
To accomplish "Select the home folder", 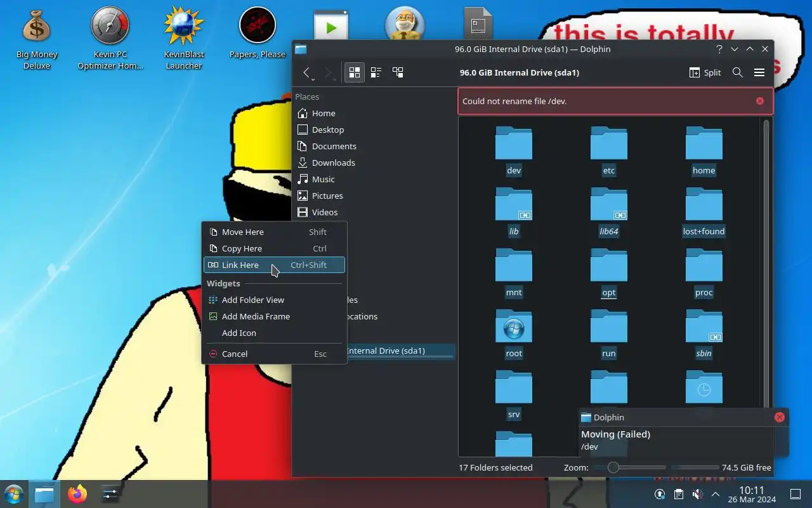I will pyautogui.click(x=704, y=151).
